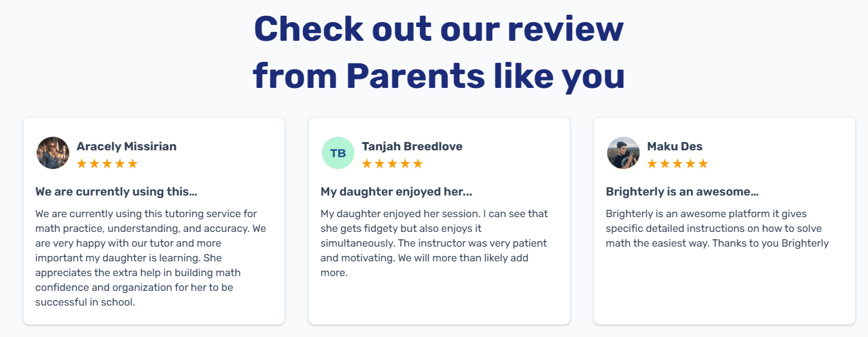Click the star rating under Maku Des

(678, 164)
